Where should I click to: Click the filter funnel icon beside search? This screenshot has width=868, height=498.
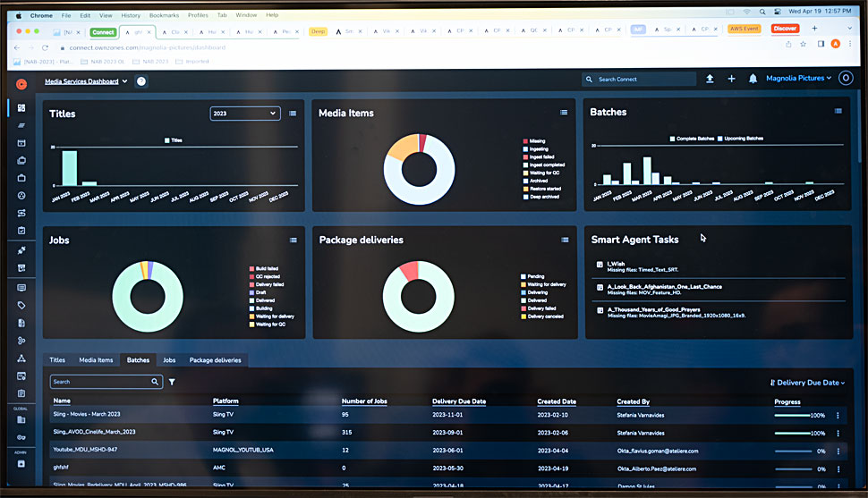click(x=172, y=382)
